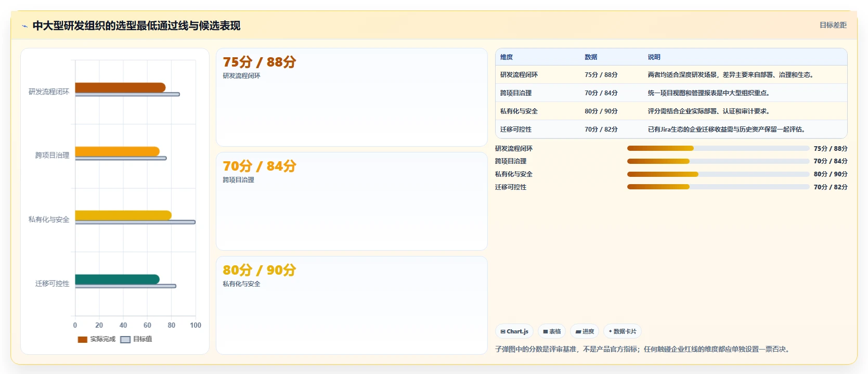Image resolution: width=868 pixels, height=374 pixels.
Task: Click the table cell 70分 / 84分
Action: (601, 93)
